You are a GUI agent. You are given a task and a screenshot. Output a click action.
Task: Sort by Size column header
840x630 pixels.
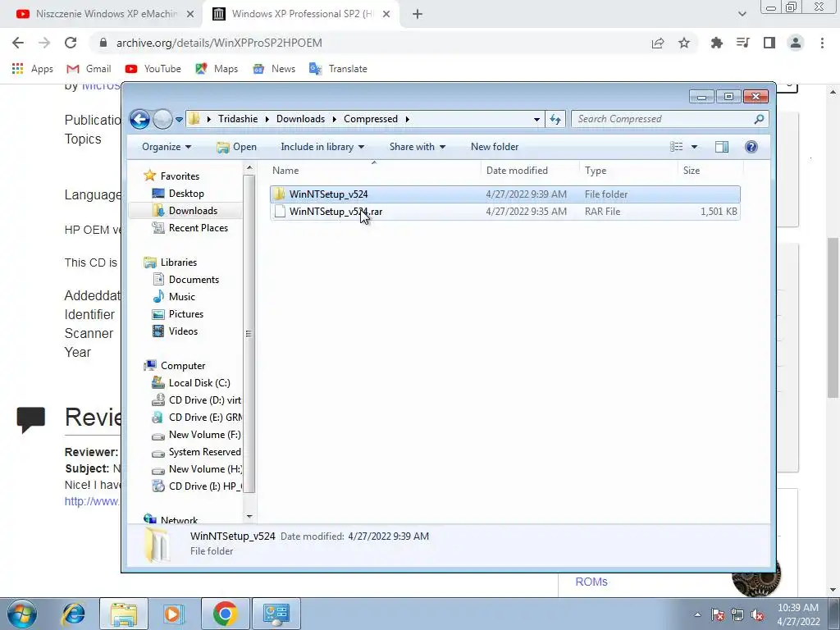click(x=710, y=171)
